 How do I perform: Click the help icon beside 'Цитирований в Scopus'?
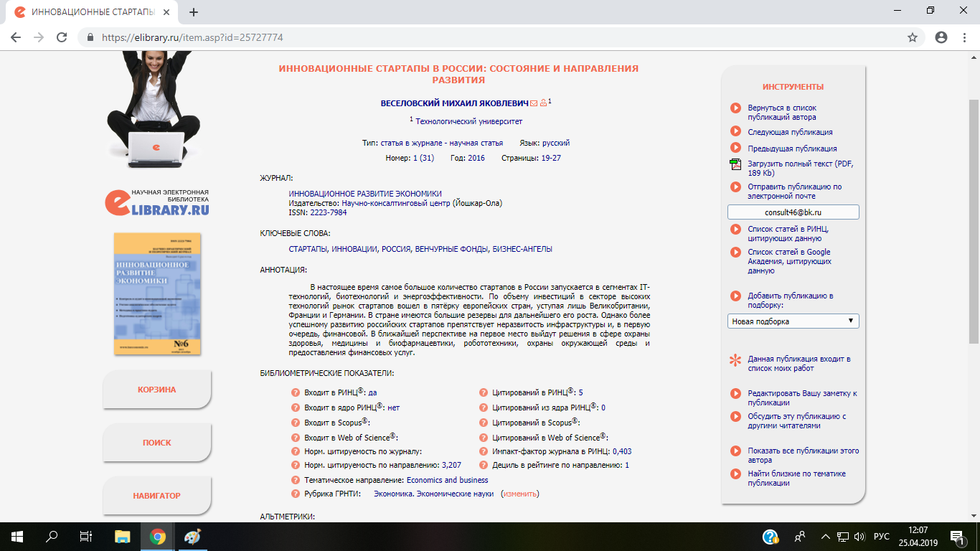[484, 423]
